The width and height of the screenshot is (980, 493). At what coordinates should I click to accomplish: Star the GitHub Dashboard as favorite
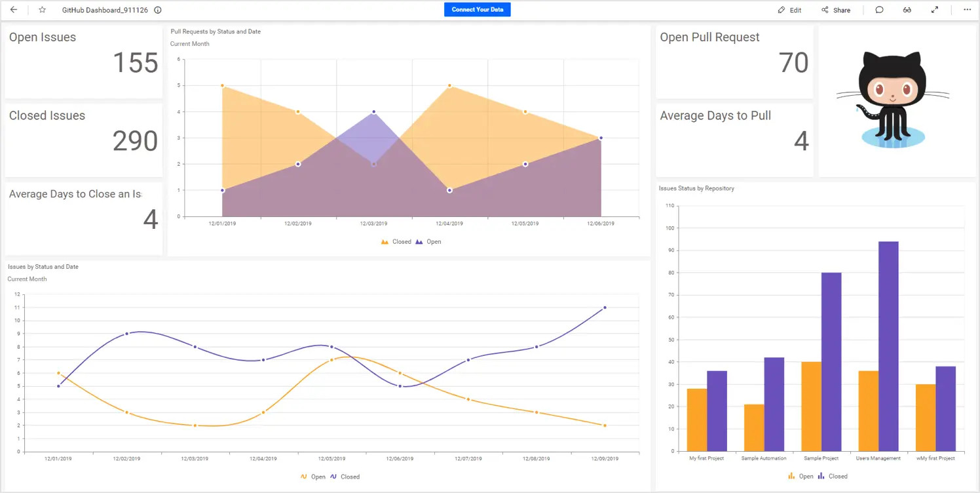coord(41,10)
